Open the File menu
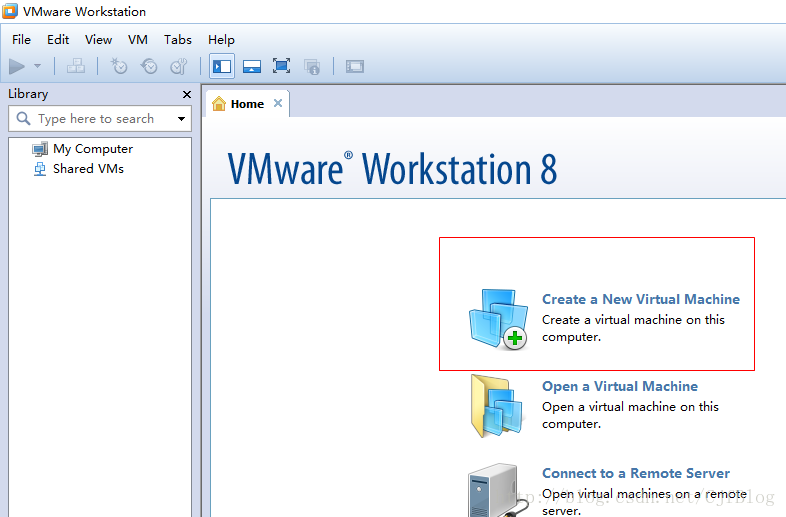 [22, 40]
